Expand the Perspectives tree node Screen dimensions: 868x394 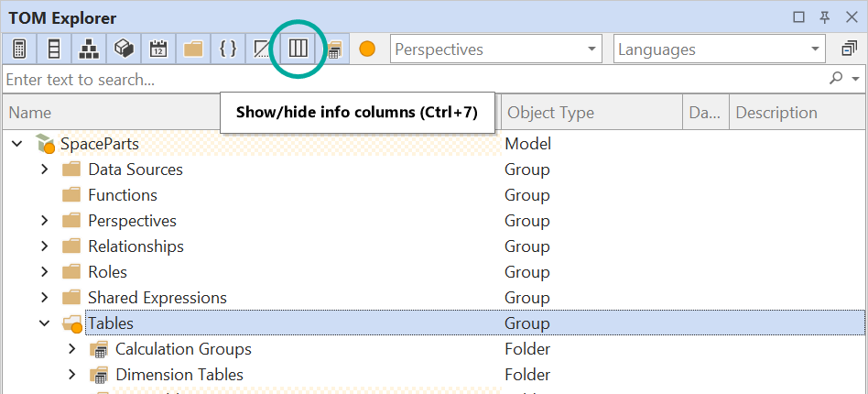click(x=45, y=221)
